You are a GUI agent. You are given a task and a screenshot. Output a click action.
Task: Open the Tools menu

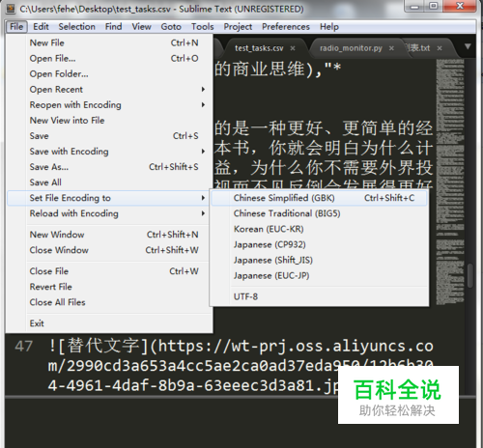(x=203, y=27)
